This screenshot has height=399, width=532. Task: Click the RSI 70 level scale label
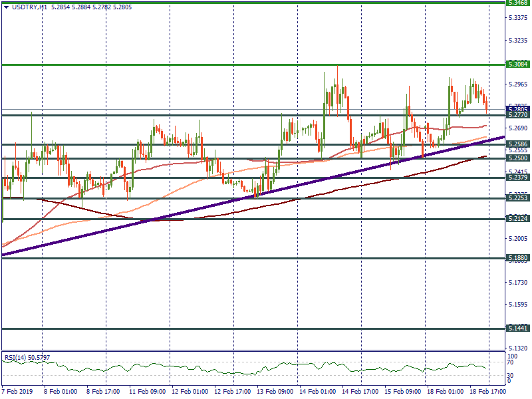click(x=510, y=362)
